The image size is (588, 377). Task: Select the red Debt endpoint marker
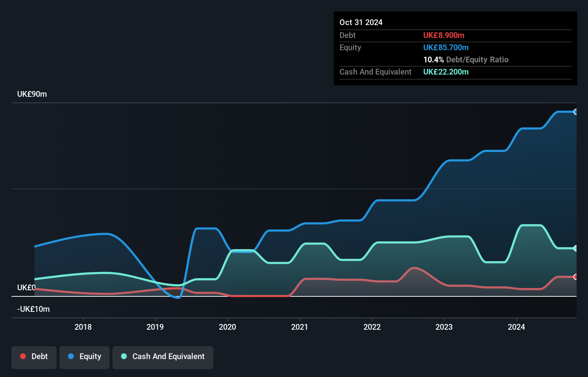(x=576, y=277)
